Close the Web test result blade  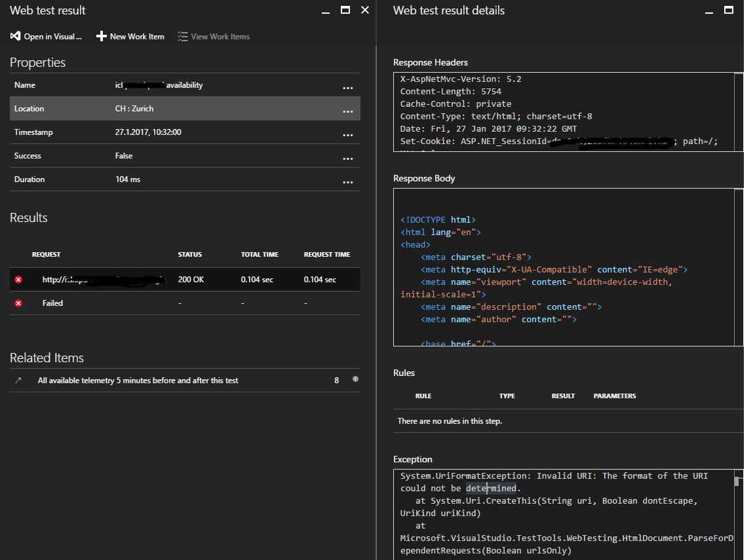pos(365,10)
